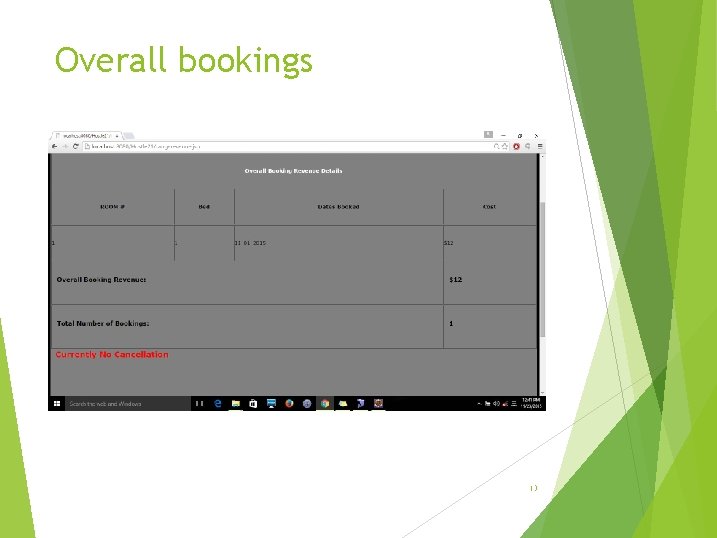Screen dimensions: 717x538
Task: Click the total bookings value 1
Action: coord(451,323)
